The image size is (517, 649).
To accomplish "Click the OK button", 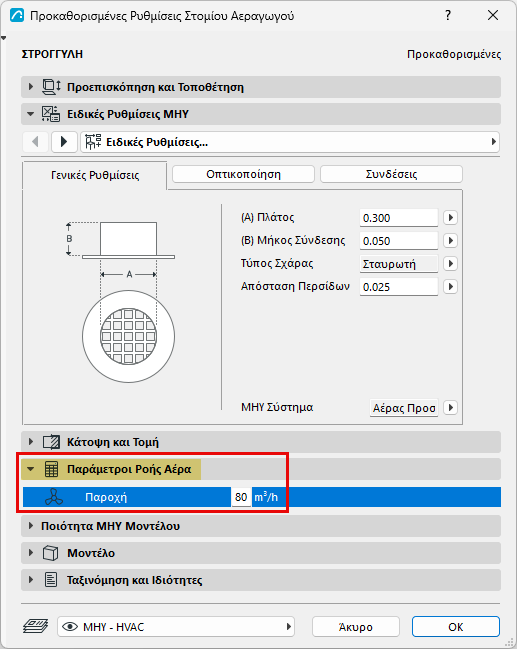I will (456, 627).
